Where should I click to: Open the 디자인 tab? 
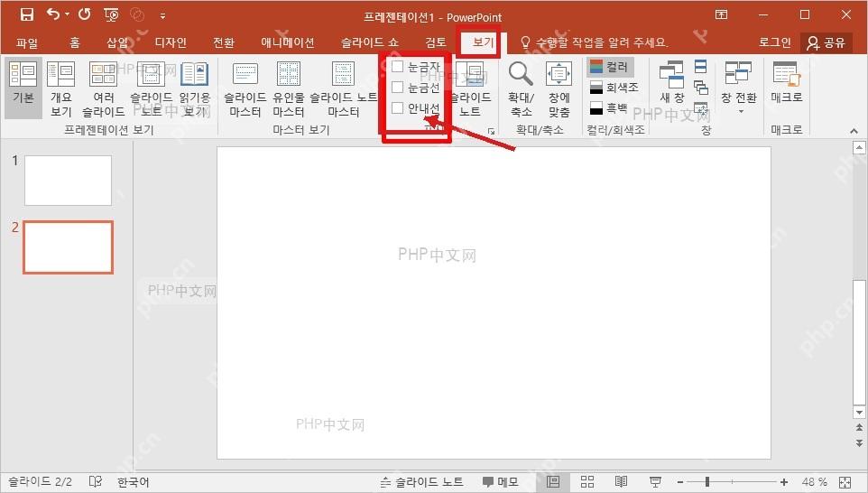[x=171, y=42]
